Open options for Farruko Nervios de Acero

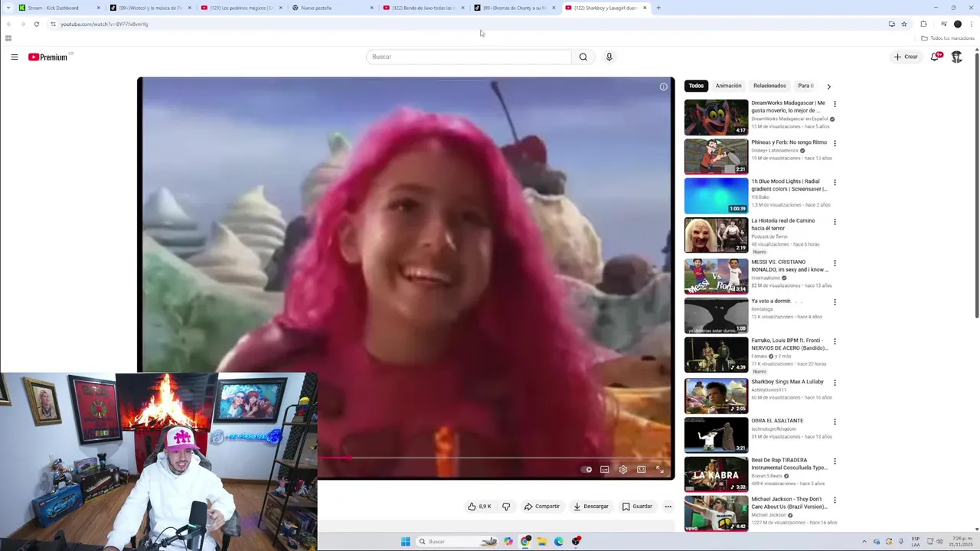[x=835, y=341]
